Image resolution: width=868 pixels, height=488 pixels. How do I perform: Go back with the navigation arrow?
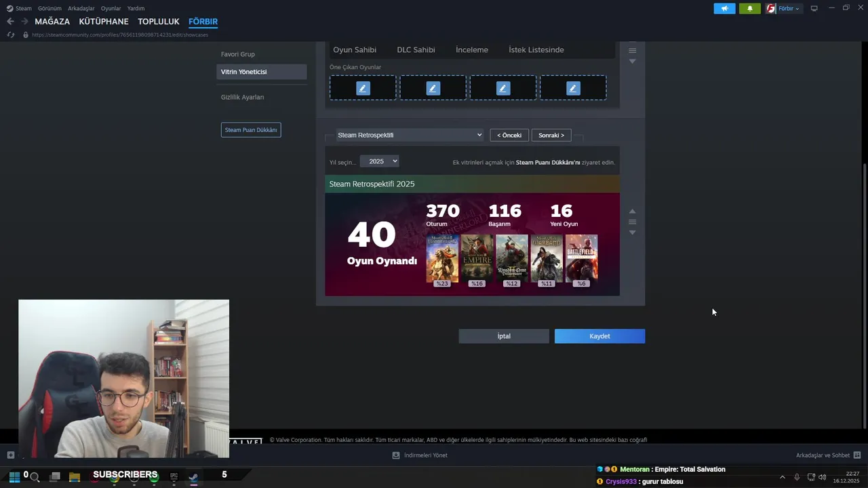coord(10,22)
